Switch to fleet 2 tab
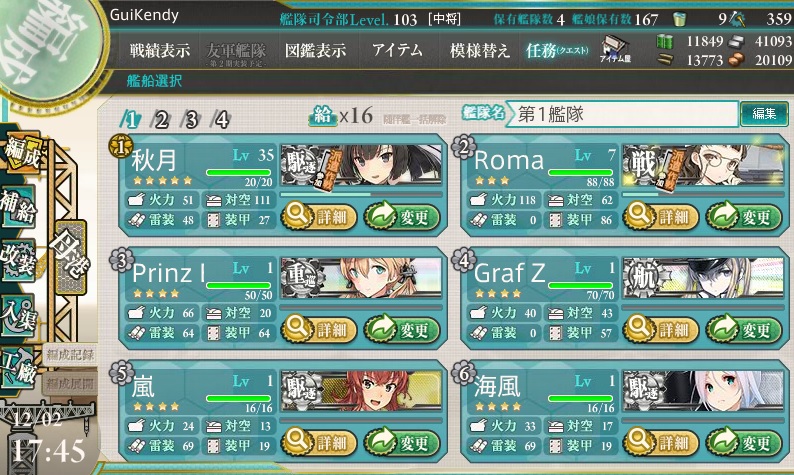Screen dimensions: 794x475 pos(161,120)
